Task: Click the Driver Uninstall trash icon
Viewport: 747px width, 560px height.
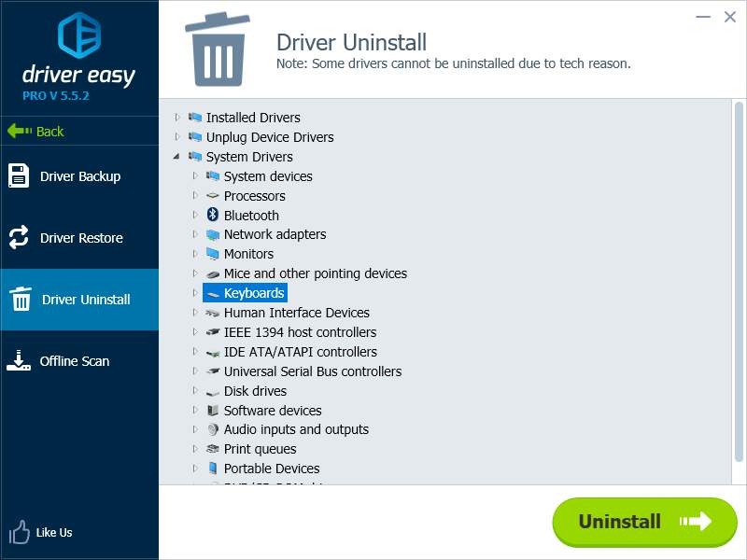Action: (21, 299)
